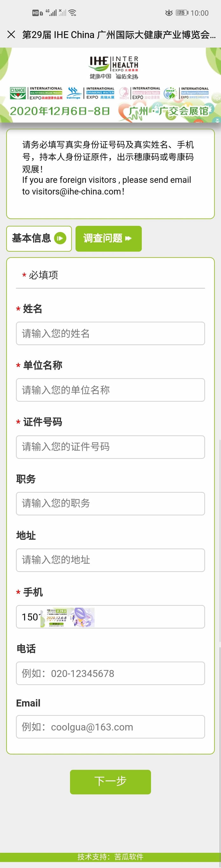221x868 pixels.
Task: Tap the eye comfort icon in status bar
Action: [169, 13]
